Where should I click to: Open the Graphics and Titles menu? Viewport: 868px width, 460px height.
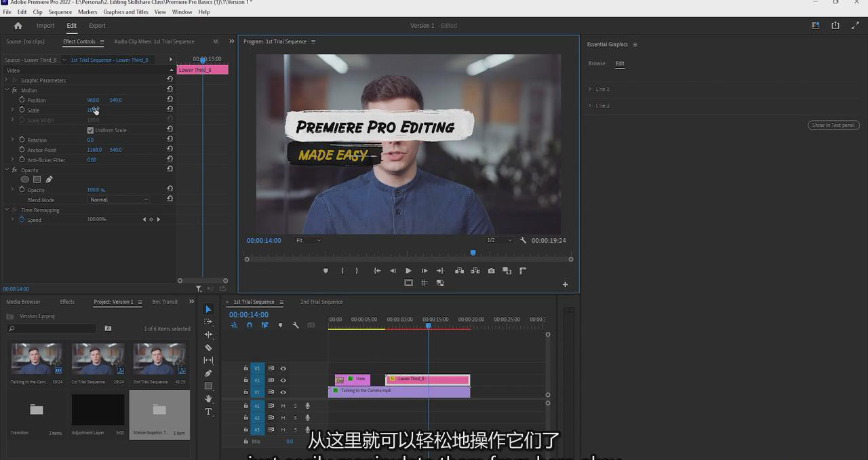click(125, 12)
